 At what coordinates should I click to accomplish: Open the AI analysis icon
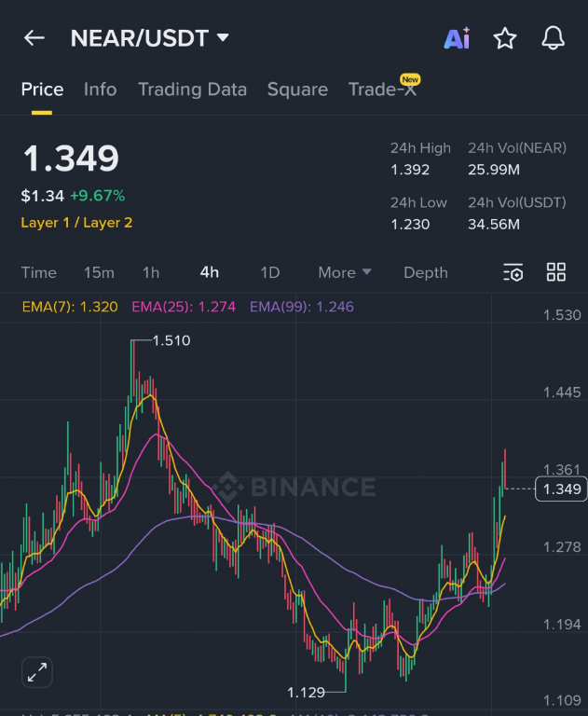tap(457, 38)
